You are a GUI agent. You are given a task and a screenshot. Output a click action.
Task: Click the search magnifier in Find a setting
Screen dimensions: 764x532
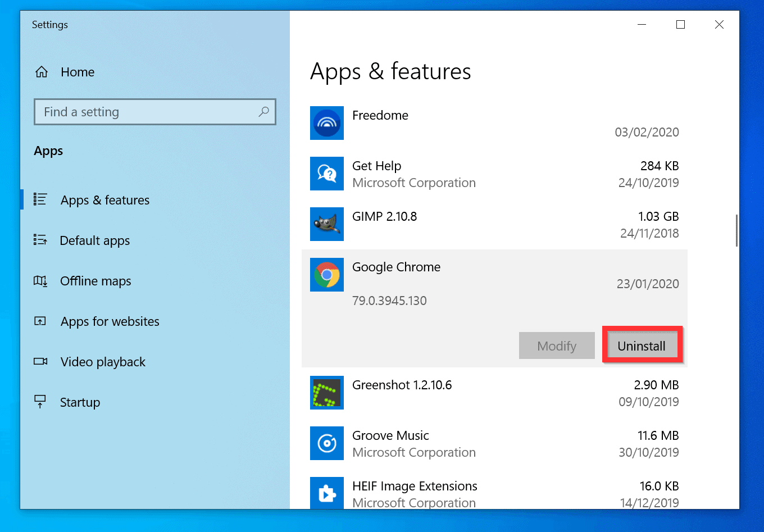pyautogui.click(x=263, y=112)
